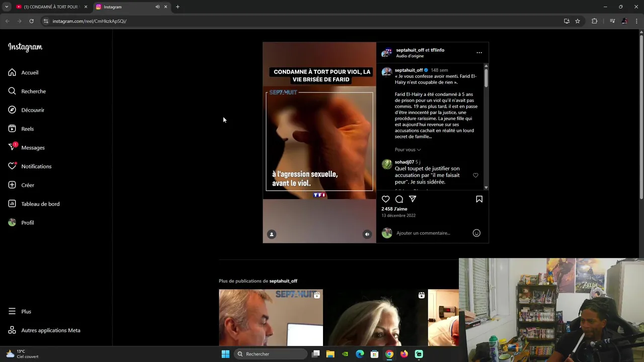Click the 13 décembre 2022 date
Image resolution: width=644 pixels, height=362 pixels.
[398, 215]
